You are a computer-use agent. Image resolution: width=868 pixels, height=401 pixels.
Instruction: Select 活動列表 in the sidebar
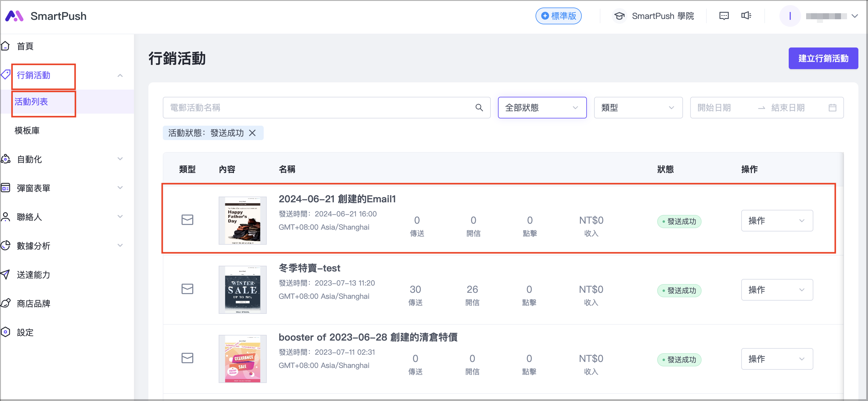(x=31, y=102)
